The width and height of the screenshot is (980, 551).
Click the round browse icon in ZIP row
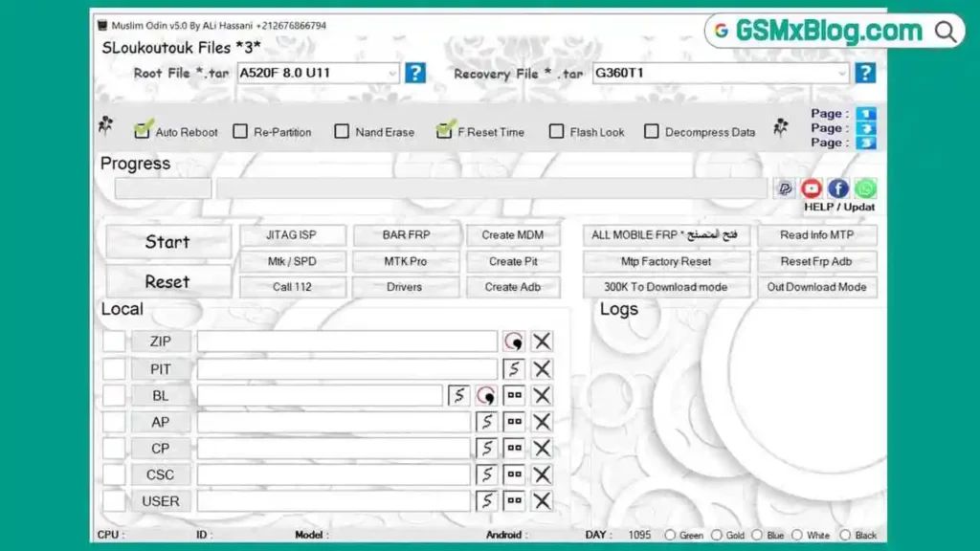[514, 342]
